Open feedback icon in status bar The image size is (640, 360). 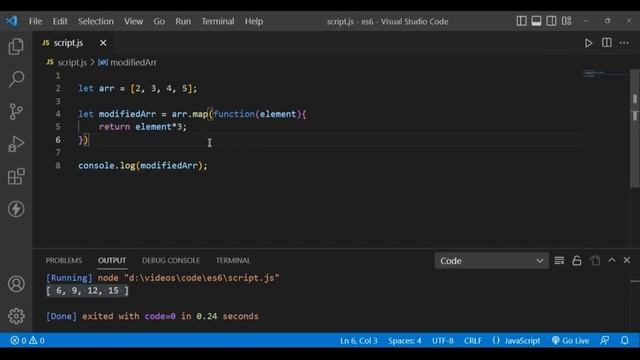(604, 340)
